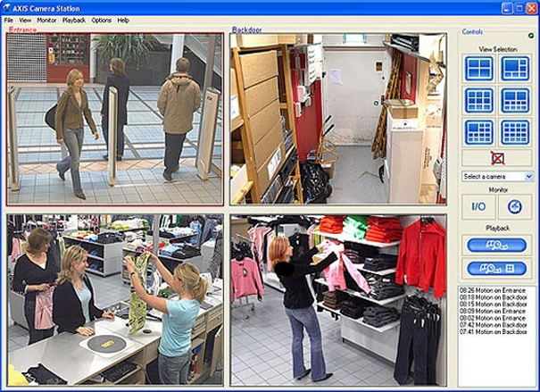
Task: Select the '08:26 Motion on Entrance' log entry
Action: coord(490,289)
